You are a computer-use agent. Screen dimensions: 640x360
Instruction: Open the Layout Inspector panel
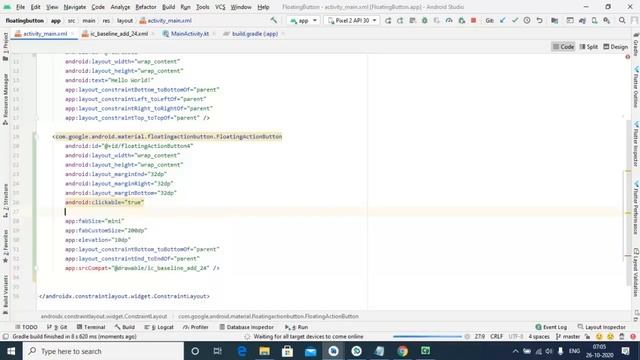pyautogui.click(x=602, y=327)
